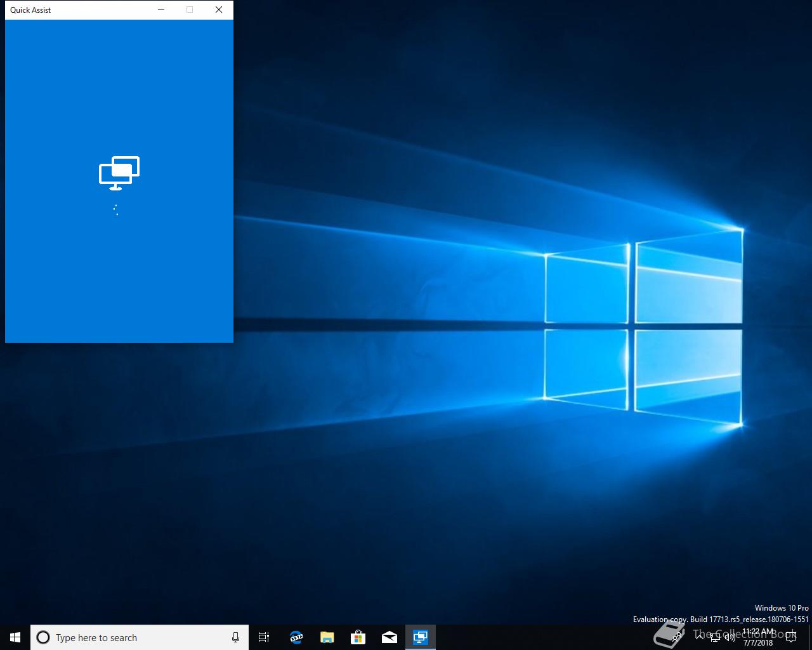The width and height of the screenshot is (812, 650).
Task: Select the Quick Assist taskbar button
Action: pos(420,637)
